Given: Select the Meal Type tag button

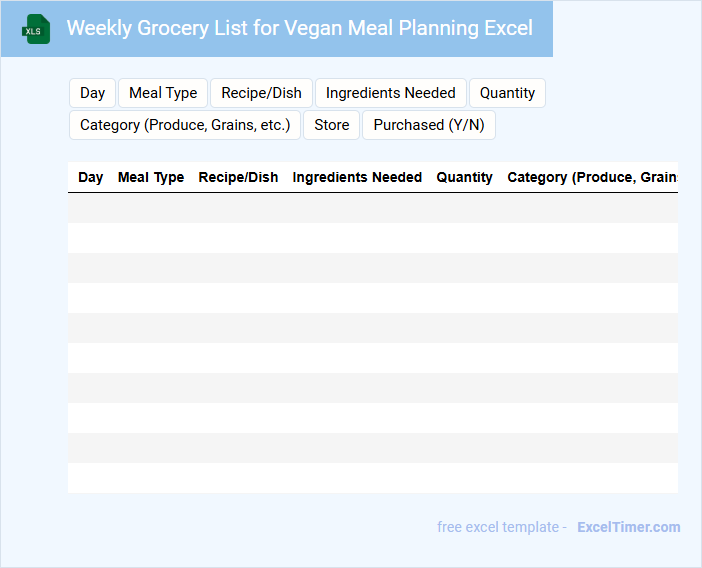Looking at the screenshot, I should [163, 93].
